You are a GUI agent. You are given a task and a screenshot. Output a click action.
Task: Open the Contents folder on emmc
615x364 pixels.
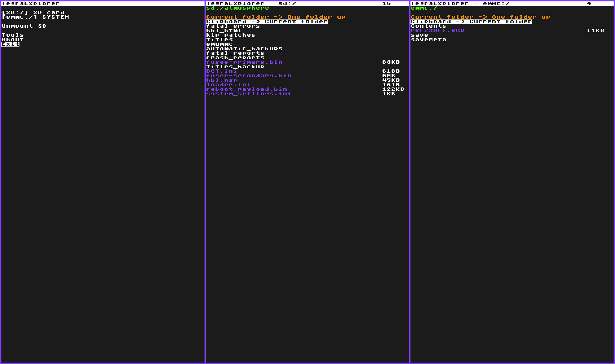428,26
